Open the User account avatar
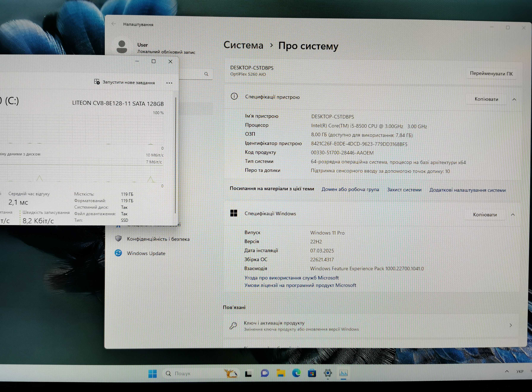This screenshot has height=392, width=532. click(122, 47)
